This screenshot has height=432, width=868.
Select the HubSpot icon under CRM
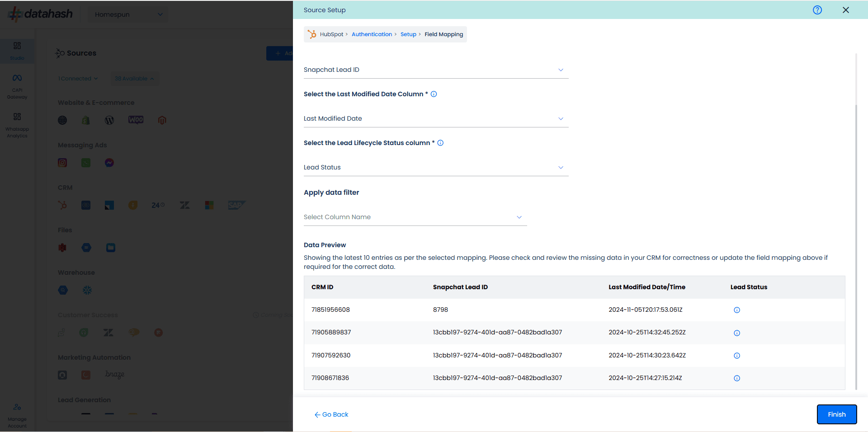click(x=62, y=205)
